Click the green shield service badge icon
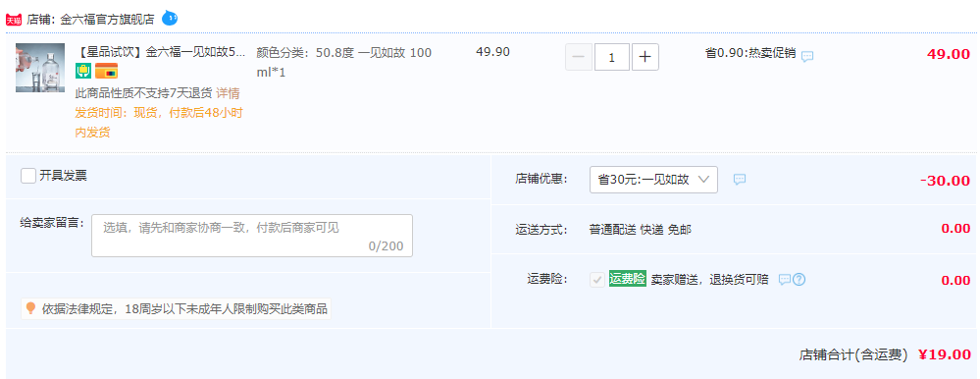Viewport: 980px width, 379px height. tap(83, 71)
